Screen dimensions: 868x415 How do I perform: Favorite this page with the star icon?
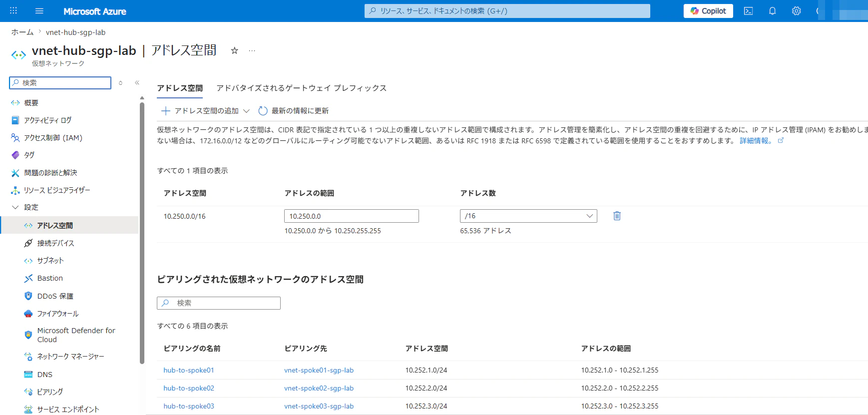point(234,50)
